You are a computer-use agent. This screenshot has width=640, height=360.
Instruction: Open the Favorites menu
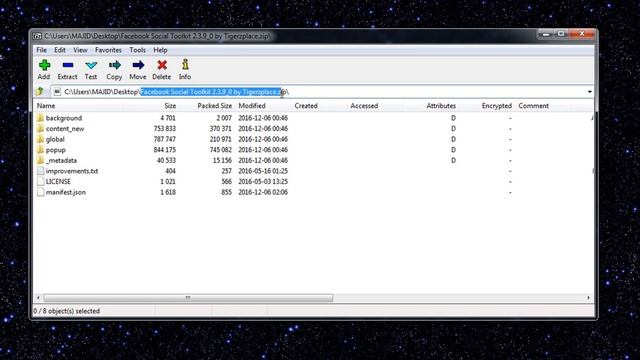(x=108, y=50)
